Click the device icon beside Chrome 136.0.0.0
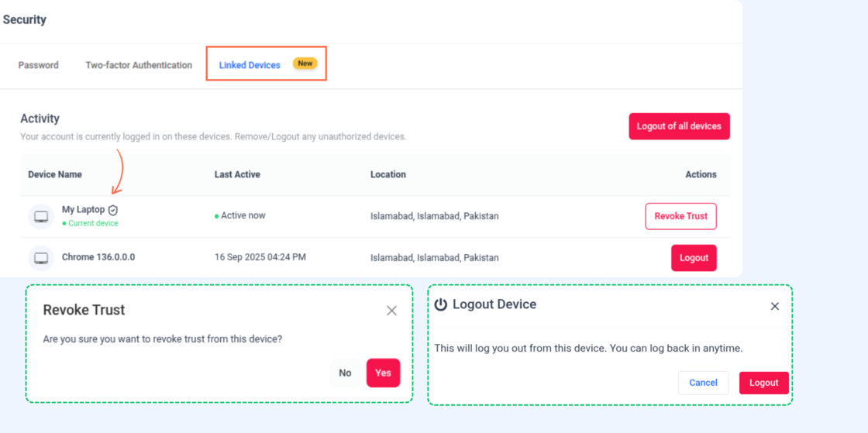 pyautogui.click(x=41, y=258)
